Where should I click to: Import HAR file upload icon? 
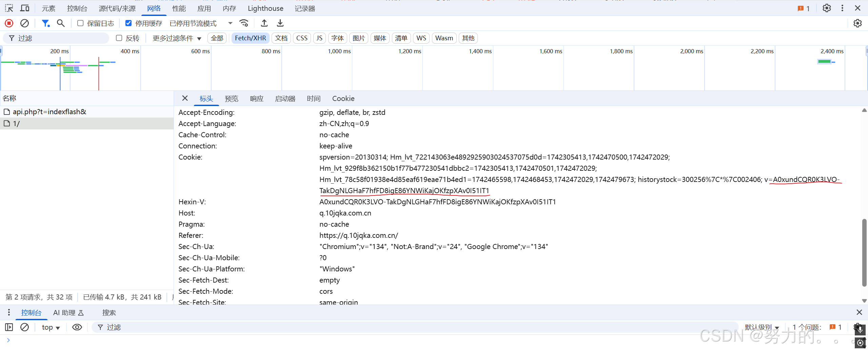[264, 23]
